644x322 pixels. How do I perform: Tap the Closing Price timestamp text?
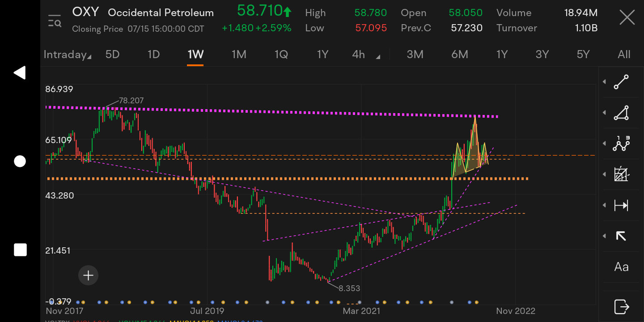[x=138, y=29]
